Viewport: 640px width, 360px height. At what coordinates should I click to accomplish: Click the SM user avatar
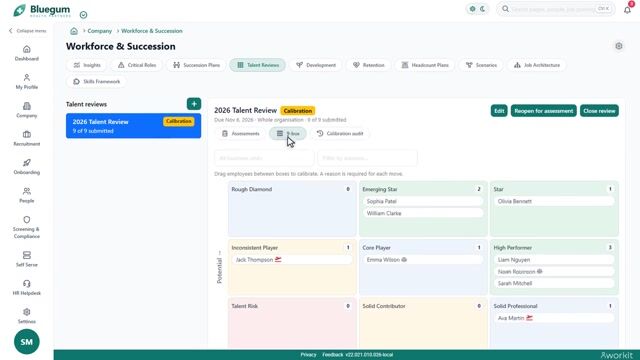click(27, 342)
